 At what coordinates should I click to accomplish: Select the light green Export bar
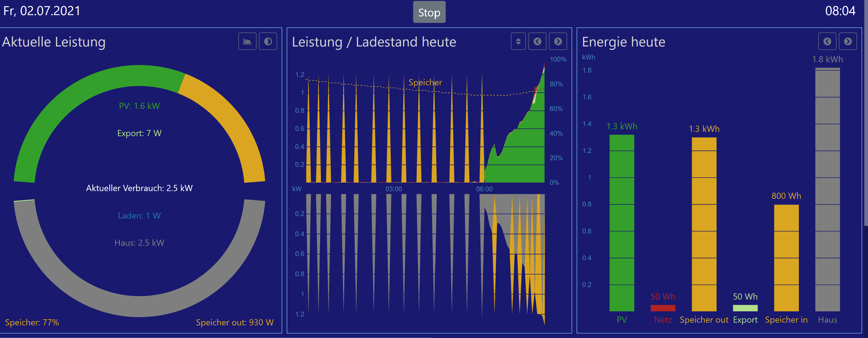745,308
